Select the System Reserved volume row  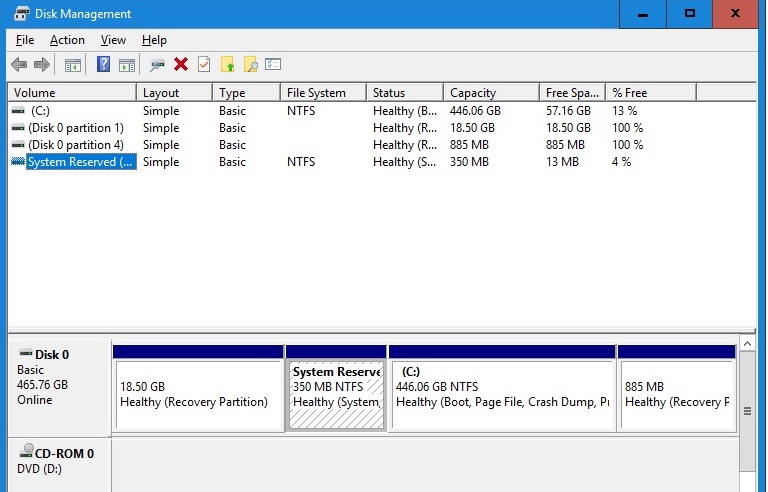click(x=81, y=162)
